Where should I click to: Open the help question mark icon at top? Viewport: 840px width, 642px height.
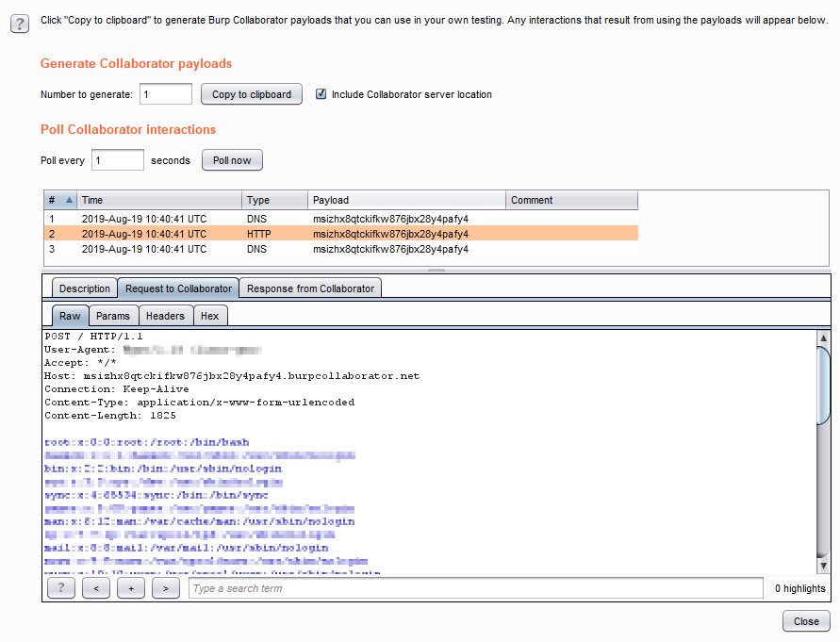click(x=20, y=25)
